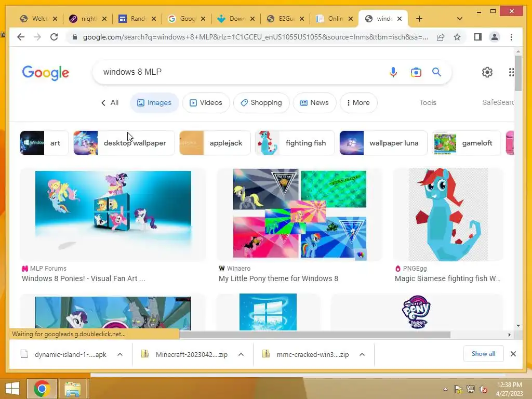Viewport: 532px width, 399px height.
Task: Open Chrome side panel
Action: pyautogui.click(x=478, y=37)
